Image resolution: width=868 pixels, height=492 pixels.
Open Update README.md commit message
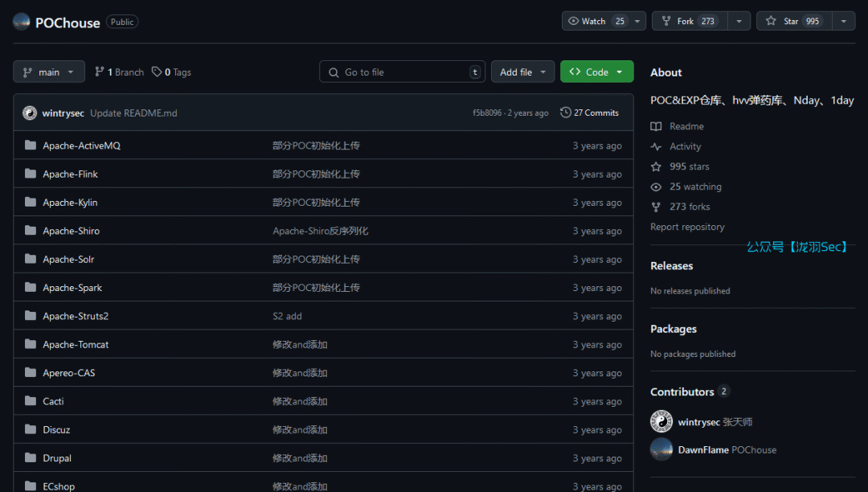(x=133, y=113)
